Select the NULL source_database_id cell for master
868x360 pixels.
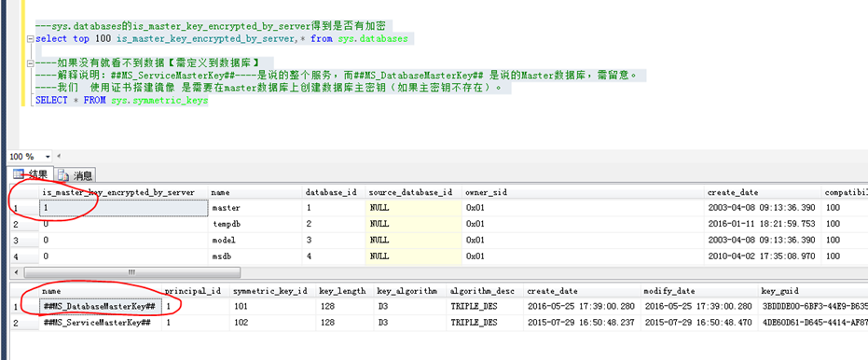[414, 208]
